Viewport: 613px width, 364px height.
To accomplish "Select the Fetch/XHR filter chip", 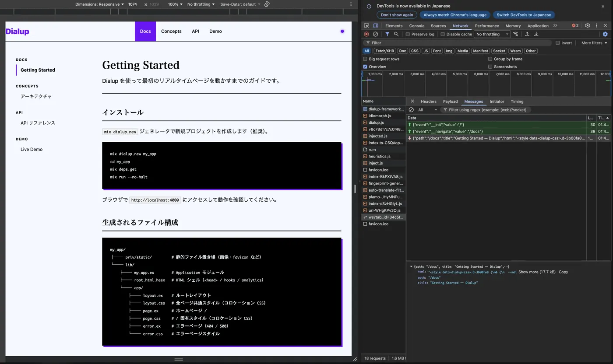I will point(384,51).
